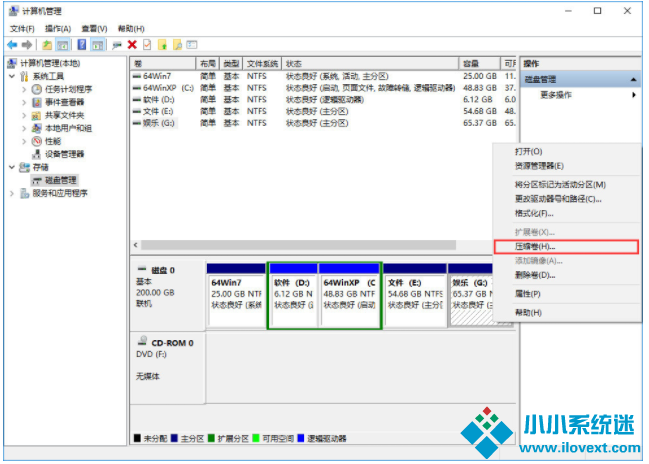Open the 查看(V) menu
Screen dimensions: 649x464
(94, 29)
